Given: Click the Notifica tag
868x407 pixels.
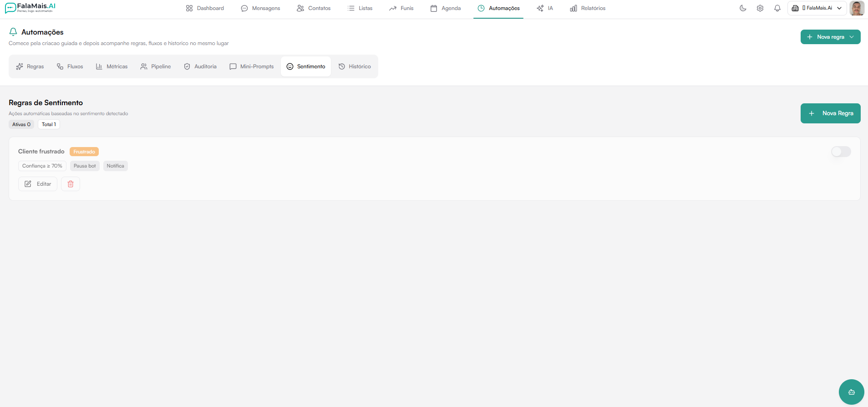Looking at the screenshot, I should (116, 166).
